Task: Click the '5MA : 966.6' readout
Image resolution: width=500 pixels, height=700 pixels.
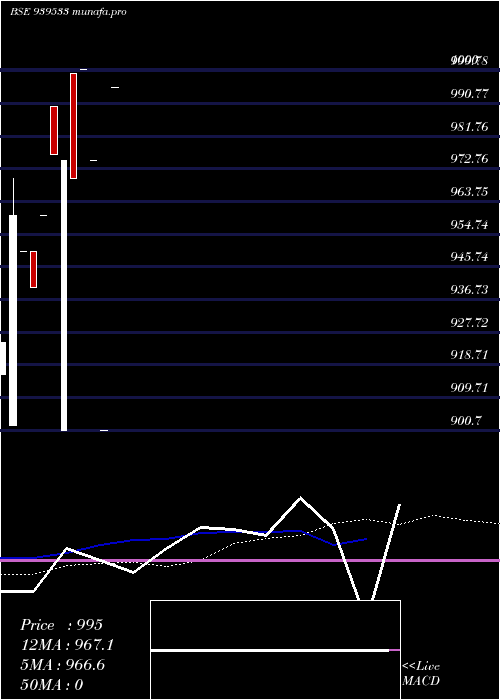Action: point(62,665)
